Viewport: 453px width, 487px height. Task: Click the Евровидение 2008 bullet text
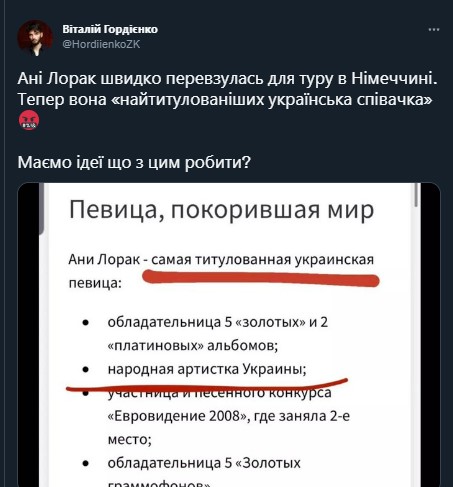coord(229,416)
